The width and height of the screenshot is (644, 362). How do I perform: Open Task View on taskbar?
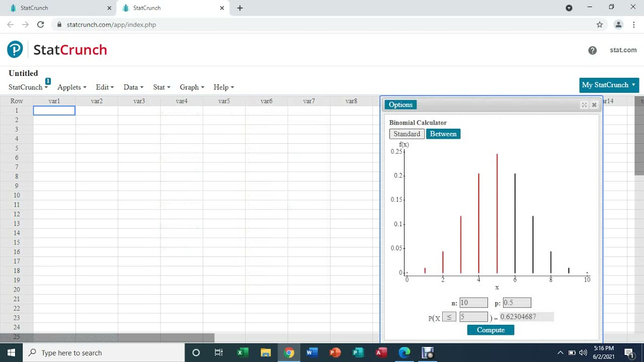point(218,352)
